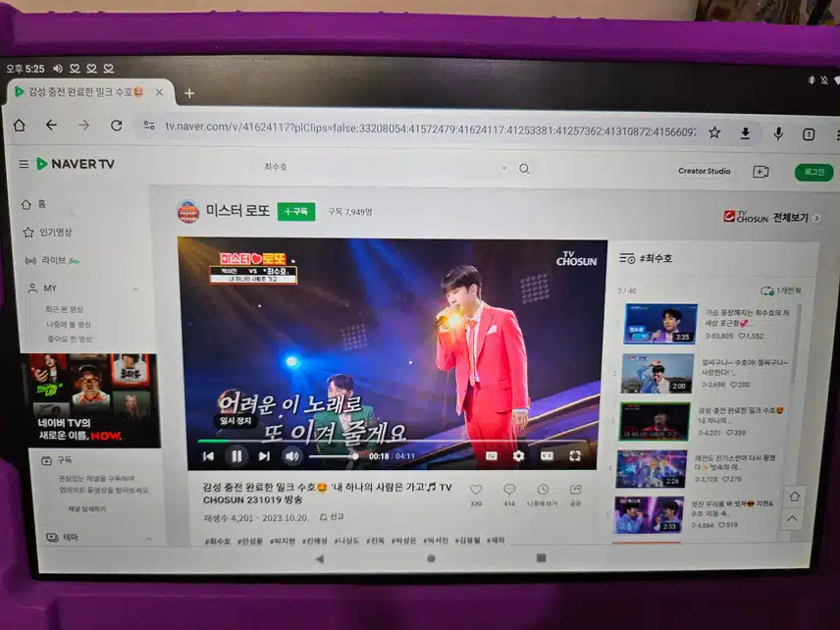Click the browser home icon
This screenshot has height=630, width=840.
click(x=20, y=125)
